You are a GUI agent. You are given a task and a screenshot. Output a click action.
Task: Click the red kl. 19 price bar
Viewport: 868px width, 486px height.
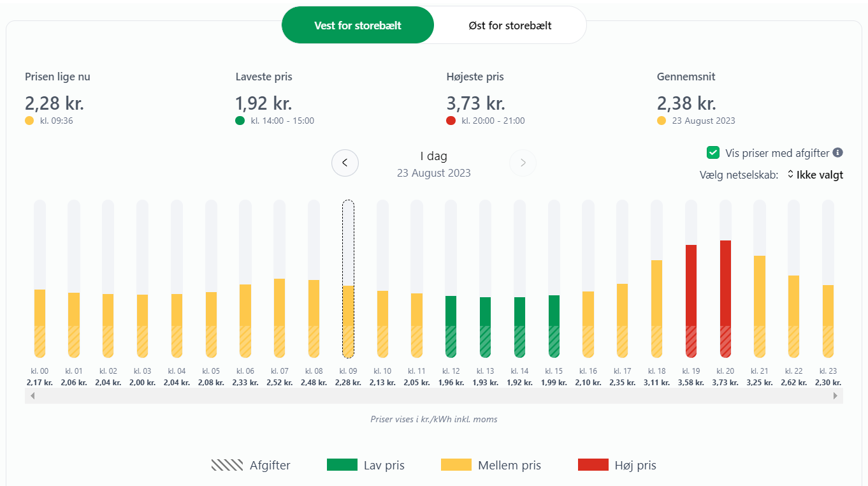pos(691,300)
